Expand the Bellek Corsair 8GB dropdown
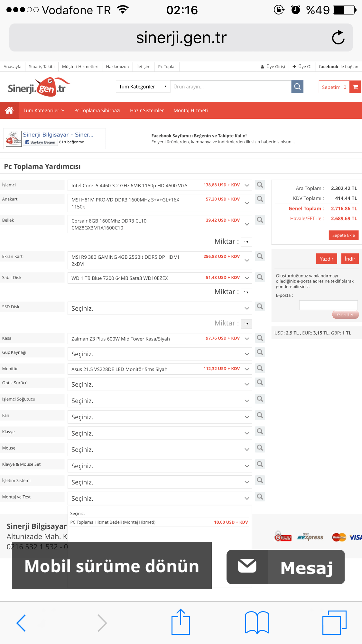This screenshot has height=644, width=362. (x=160, y=224)
